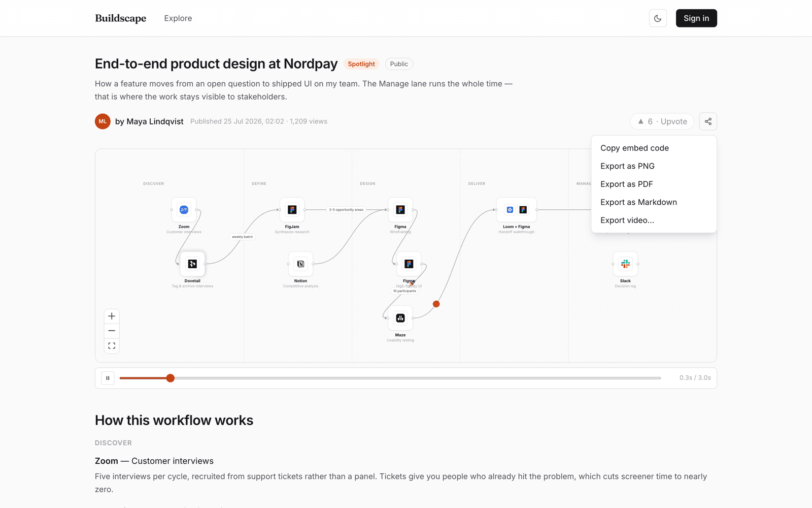Select the Slack decision log node
Image resolution: width=812 pixels, height=508 pixels.
tap(625, 264)
